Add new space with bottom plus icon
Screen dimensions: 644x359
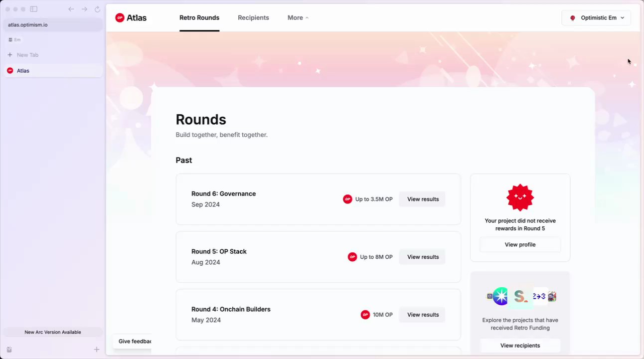click(97, 350)
